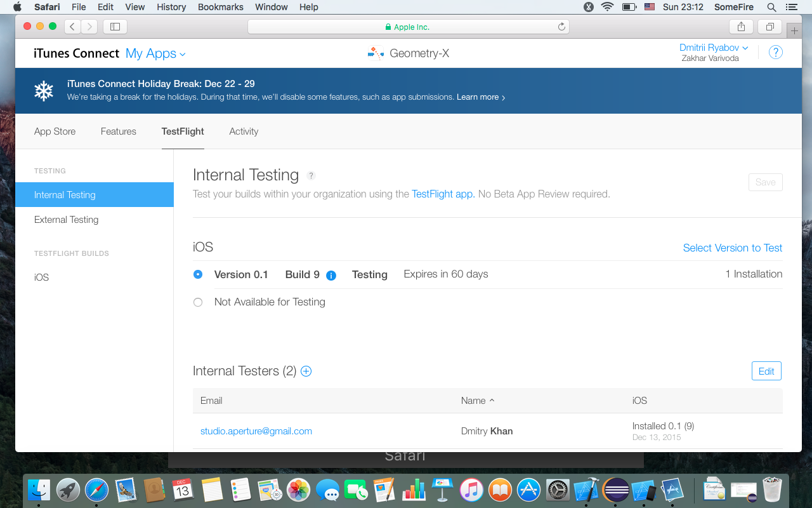Expand the My Apps dropdown
The image size is (812, 508).
155,53
